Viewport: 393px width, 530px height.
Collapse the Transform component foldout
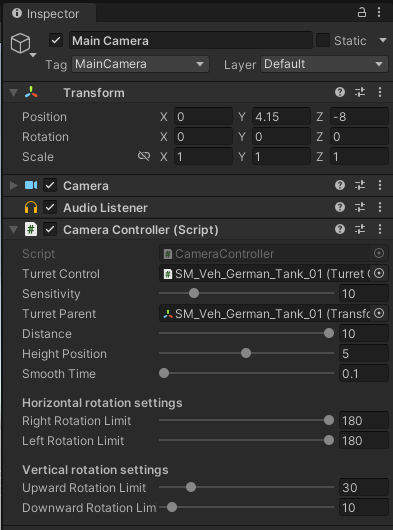14,93
